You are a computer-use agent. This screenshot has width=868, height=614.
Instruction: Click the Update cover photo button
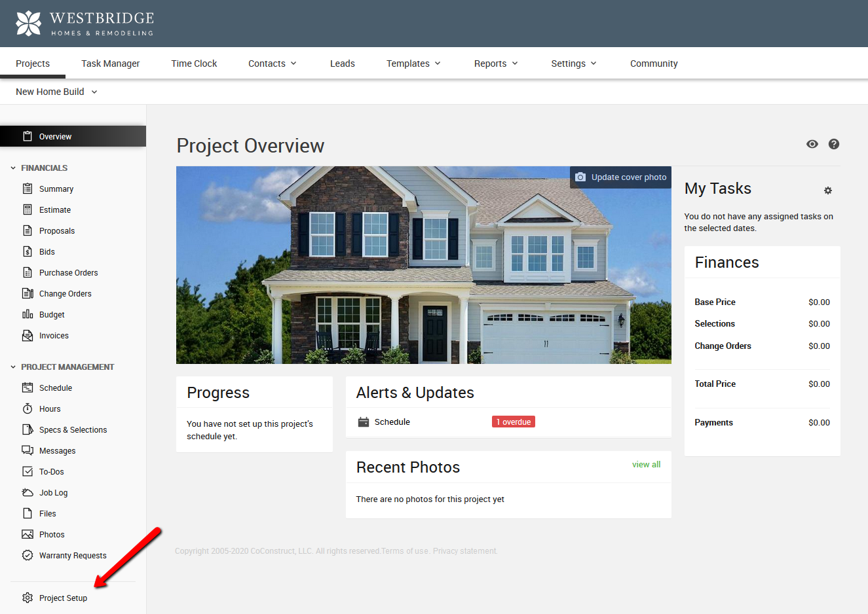(620, 177)
